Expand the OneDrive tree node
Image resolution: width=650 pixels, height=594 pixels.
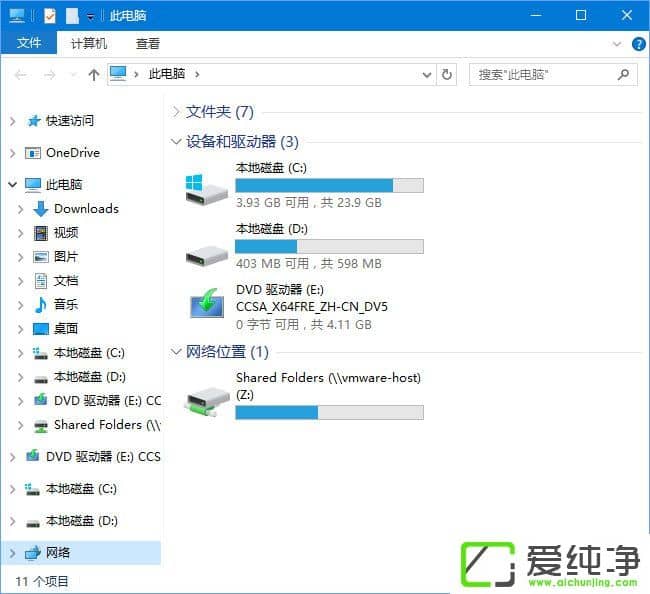[x=13, y=153]
